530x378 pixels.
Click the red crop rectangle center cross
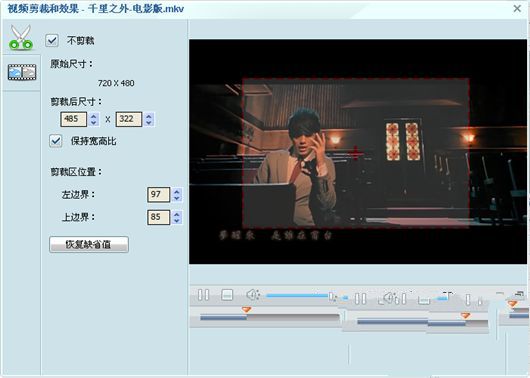pos(356,153)
